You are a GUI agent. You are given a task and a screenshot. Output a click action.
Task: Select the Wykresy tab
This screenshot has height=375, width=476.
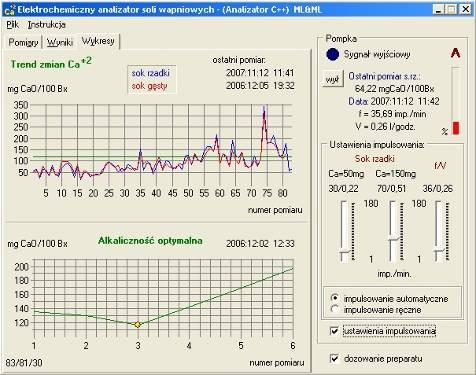tap(98, 41)
